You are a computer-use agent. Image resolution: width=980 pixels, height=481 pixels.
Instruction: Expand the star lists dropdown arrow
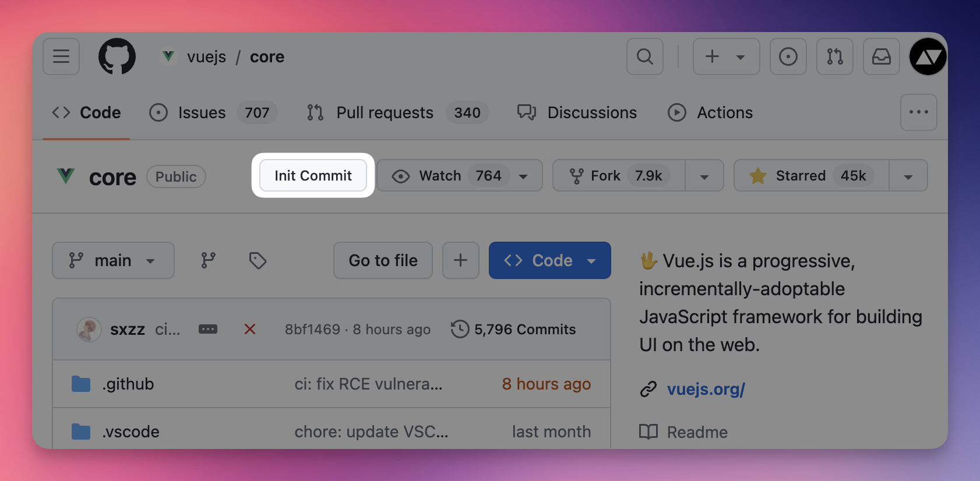(x=908, y=176)
